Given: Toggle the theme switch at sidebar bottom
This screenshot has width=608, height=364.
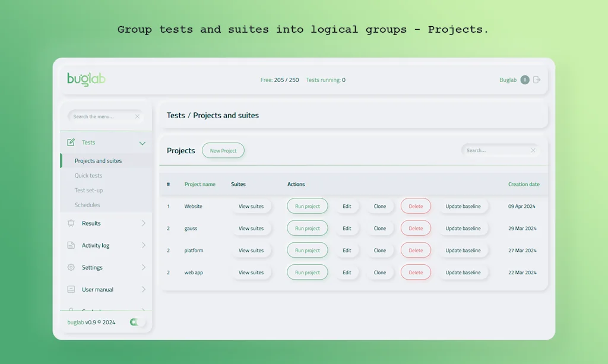Looking at the screenshot, I should pos(136,322).
